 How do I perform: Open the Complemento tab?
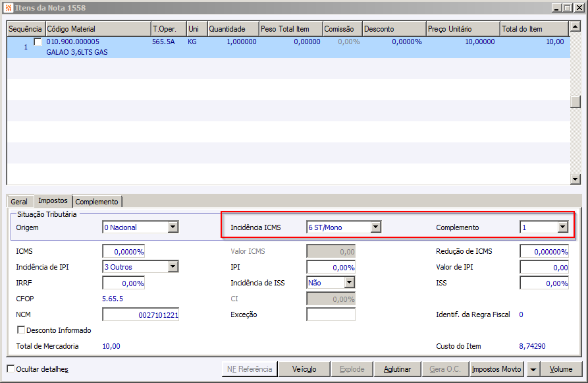pos(97,202)
